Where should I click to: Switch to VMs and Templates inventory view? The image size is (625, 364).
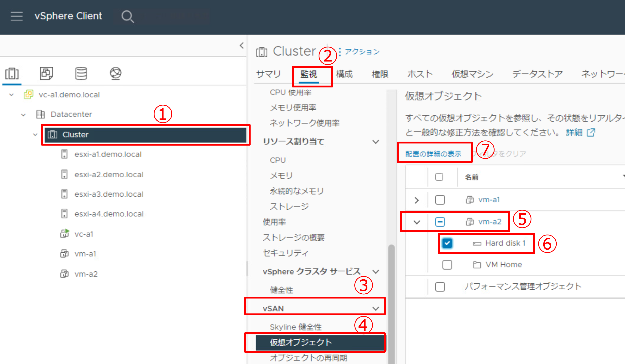(x=46, y=73)
